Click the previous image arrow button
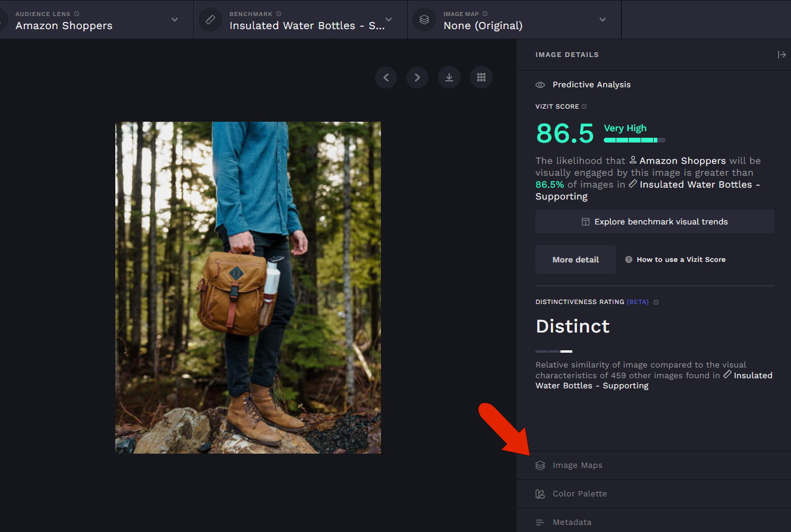 point(386,77)
